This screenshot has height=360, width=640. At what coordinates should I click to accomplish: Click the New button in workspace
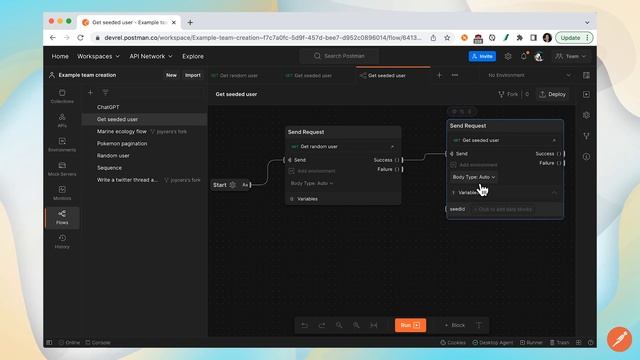pyautogui.click(x=171, y=75)
